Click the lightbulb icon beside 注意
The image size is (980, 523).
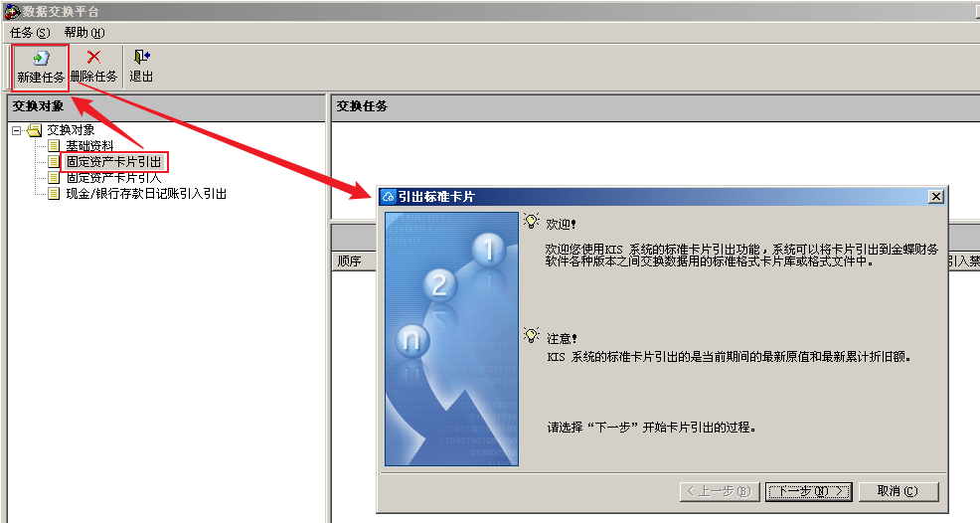(x=532, y=335)
